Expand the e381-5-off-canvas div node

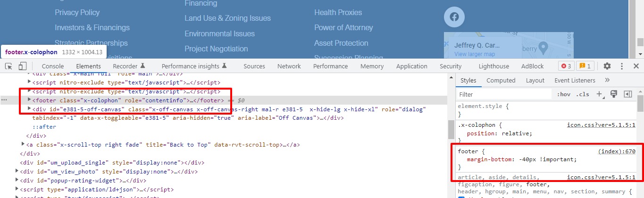[30, 109]
